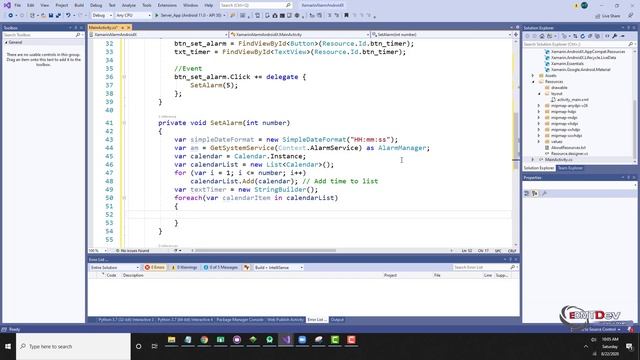Switch to the Output tab
The height and width of the screenshot is (360, 640).
point(337,320)
